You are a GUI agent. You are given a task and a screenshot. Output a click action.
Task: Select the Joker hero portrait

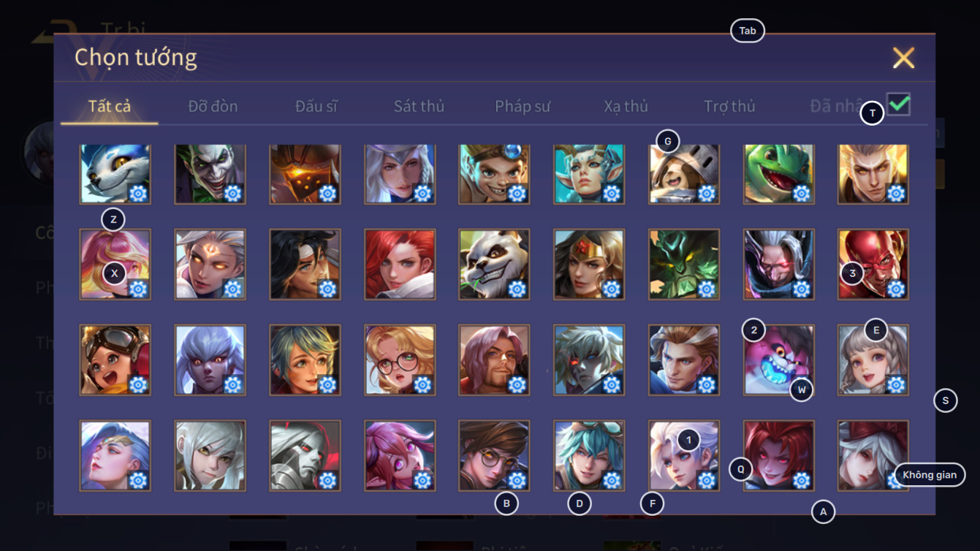coord(210,173)
